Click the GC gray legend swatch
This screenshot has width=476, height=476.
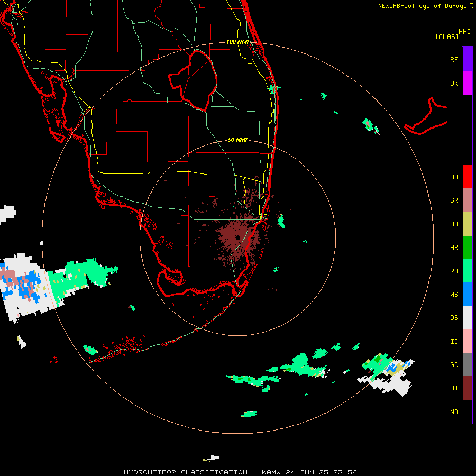pos(467,364)
